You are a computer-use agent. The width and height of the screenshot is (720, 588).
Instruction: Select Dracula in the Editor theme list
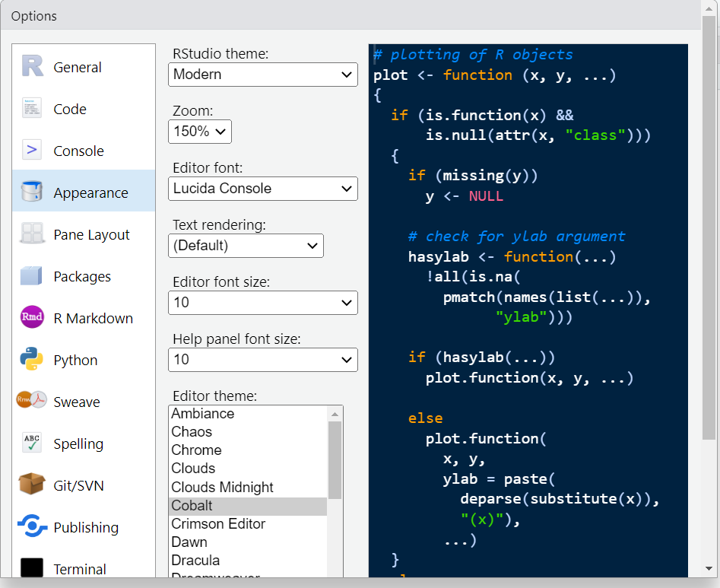pos(195,561)
